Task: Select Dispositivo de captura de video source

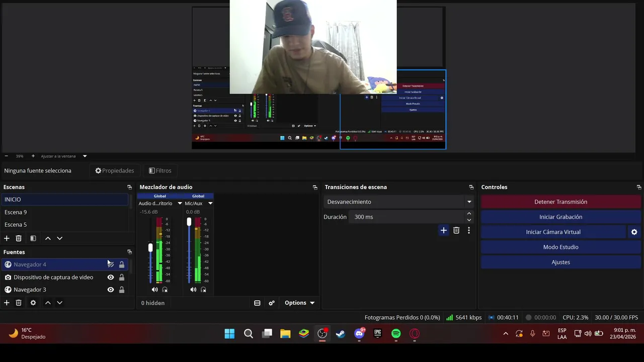Action: tap(65, 277)
